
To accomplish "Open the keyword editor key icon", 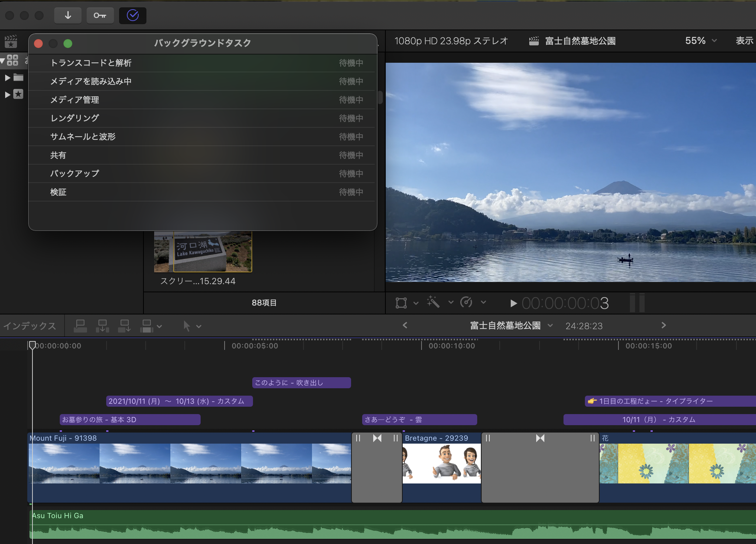I will click(100, 16).
